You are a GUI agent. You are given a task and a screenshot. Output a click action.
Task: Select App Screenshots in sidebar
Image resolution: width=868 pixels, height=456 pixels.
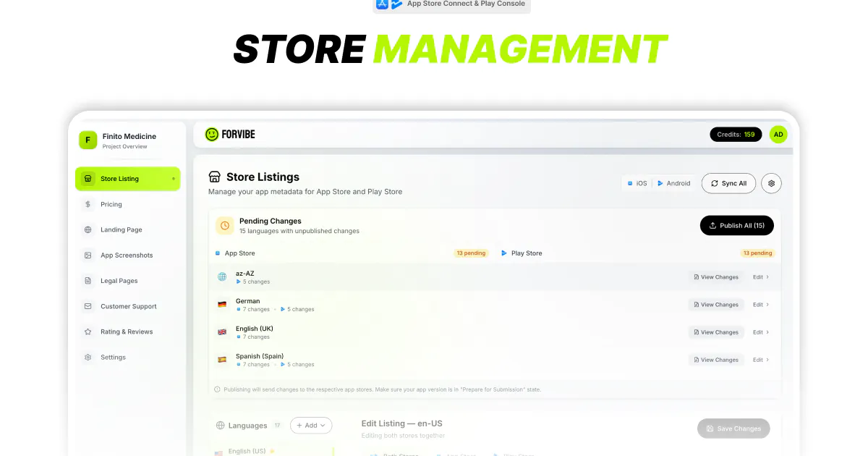tap(127, 256)
